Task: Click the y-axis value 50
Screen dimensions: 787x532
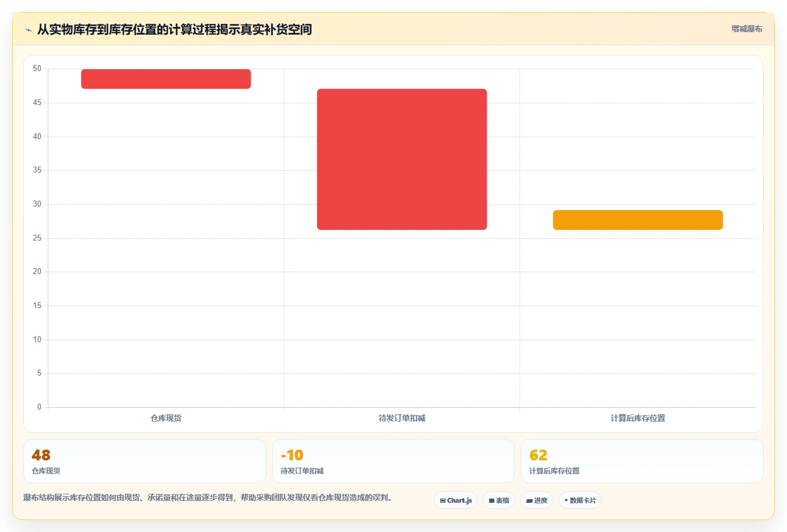Action: click(x=37, y=69)
